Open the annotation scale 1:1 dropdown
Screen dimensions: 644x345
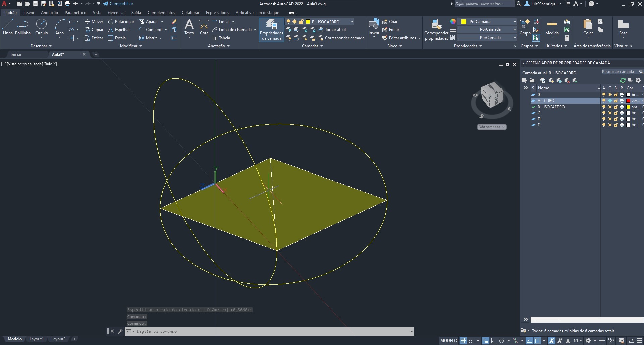tap(578, 341)
